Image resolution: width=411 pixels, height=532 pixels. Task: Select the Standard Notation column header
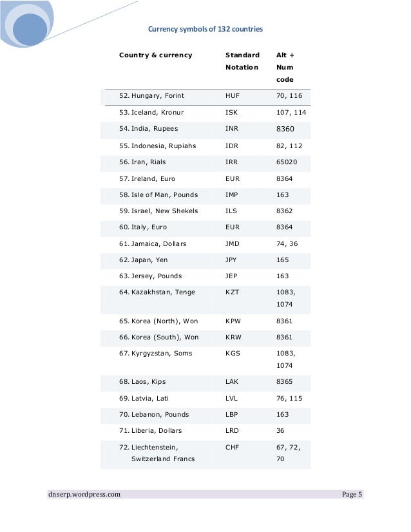click(242, 61)
